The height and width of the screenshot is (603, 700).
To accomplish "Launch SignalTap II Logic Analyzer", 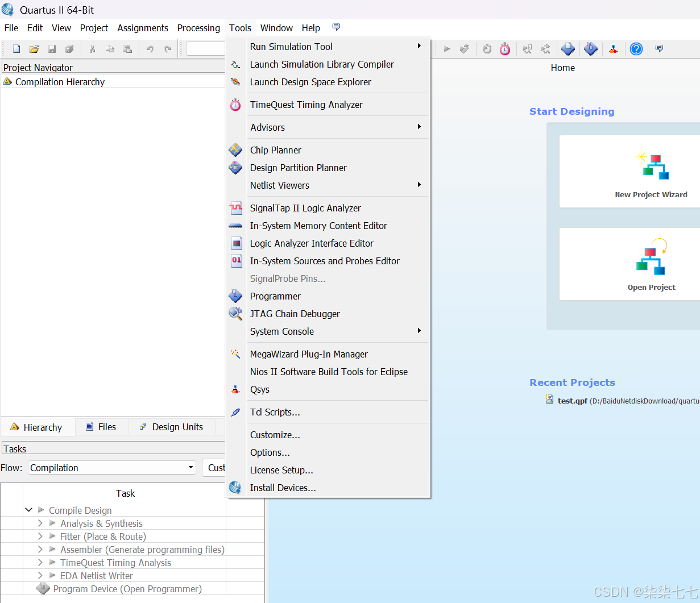I will (x=328, y=208).
